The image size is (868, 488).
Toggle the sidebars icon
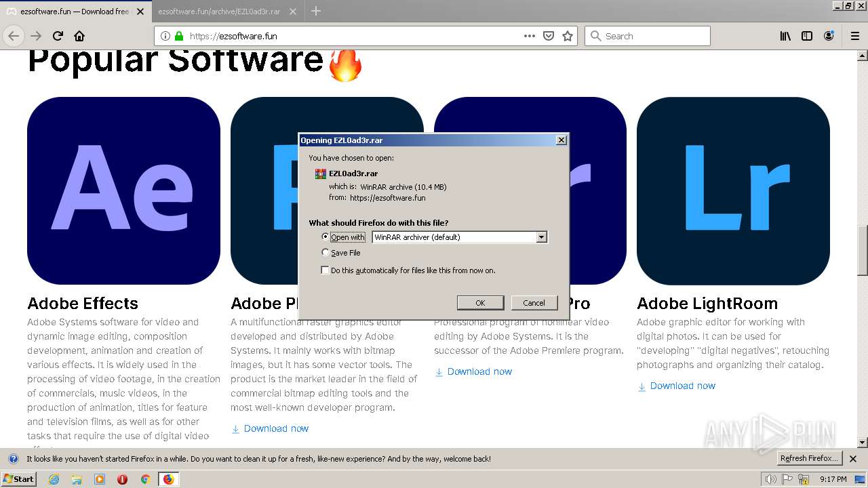(x=807, y=36)
